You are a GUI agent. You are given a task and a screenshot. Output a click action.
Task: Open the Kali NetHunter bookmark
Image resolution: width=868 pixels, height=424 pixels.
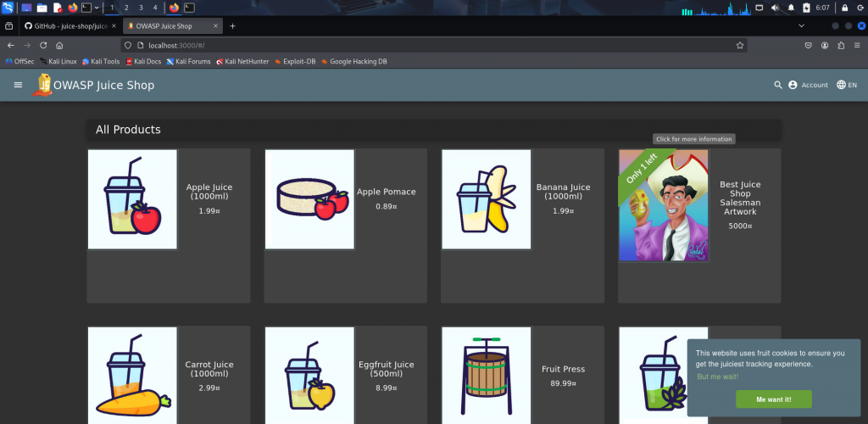point(242,61)
